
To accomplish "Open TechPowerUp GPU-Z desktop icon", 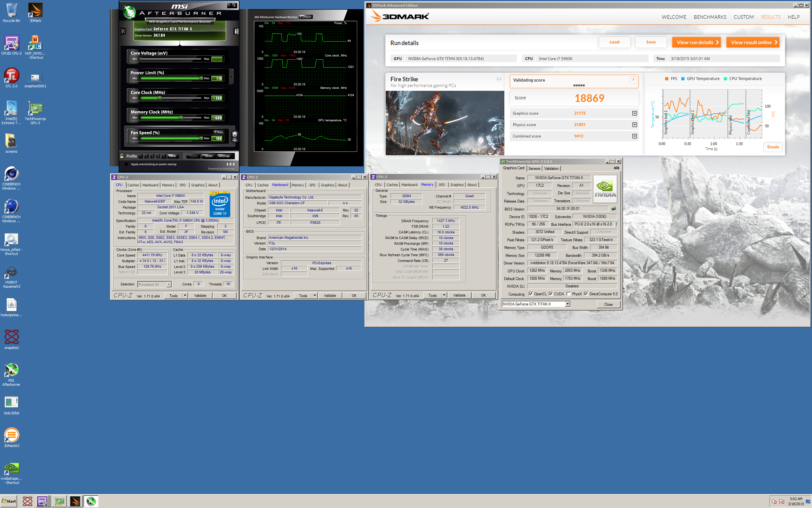I will (35, 113).
